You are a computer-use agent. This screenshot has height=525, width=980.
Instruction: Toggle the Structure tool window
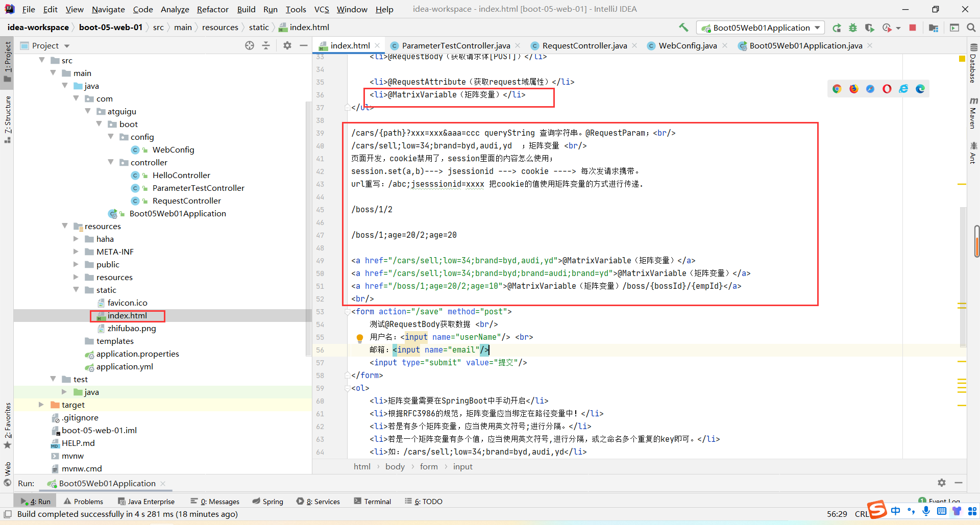[8, 118]
